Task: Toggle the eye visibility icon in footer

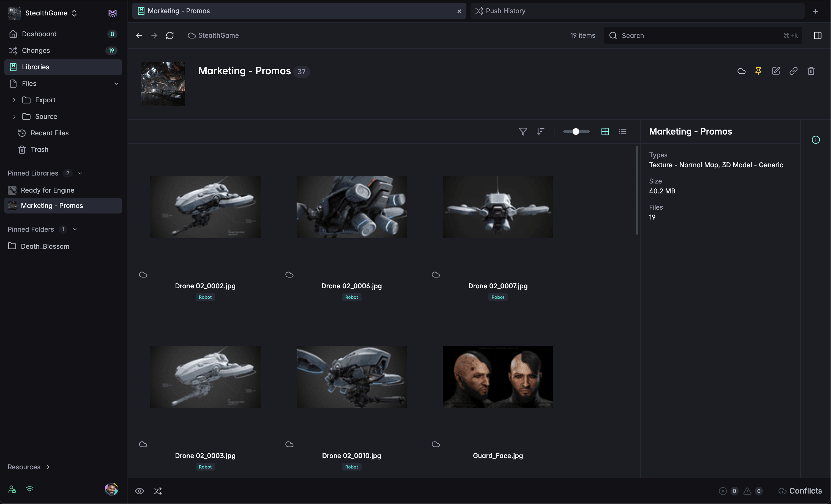Action: [139, 491]
